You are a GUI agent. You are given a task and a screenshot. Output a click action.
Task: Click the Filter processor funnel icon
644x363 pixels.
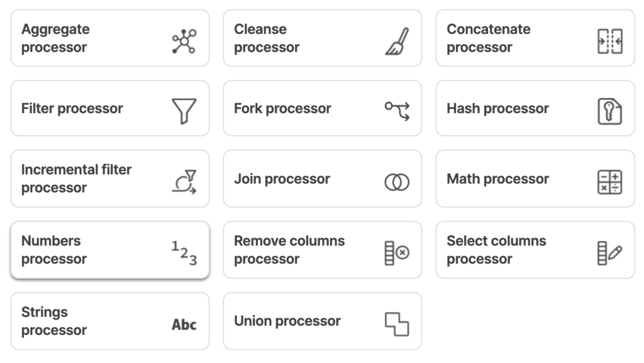click(184, 111)
